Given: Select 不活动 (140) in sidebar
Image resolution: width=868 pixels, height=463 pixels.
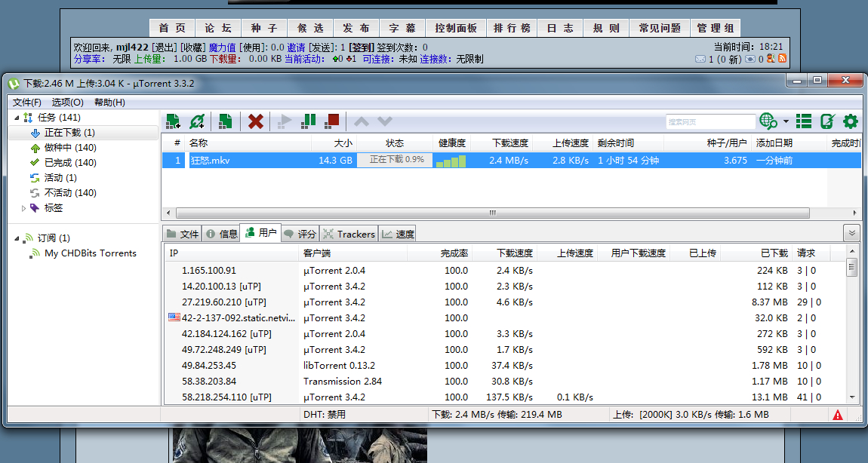Looking at the screenshot, I should 70,192.
